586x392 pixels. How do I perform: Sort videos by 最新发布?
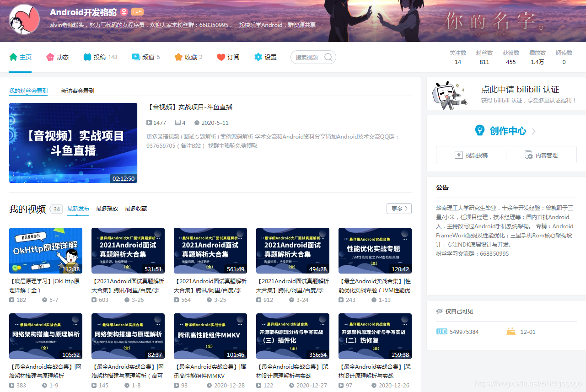click(78, 209)
